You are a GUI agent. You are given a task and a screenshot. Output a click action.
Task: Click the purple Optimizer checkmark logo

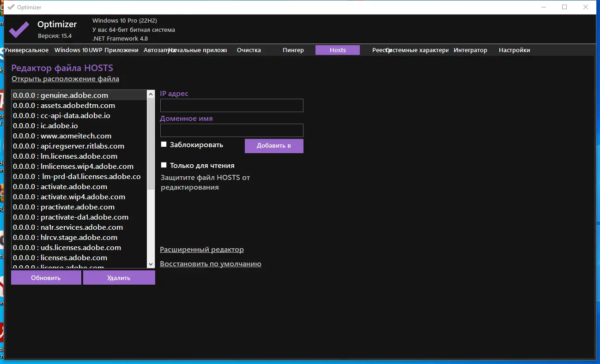19,29
